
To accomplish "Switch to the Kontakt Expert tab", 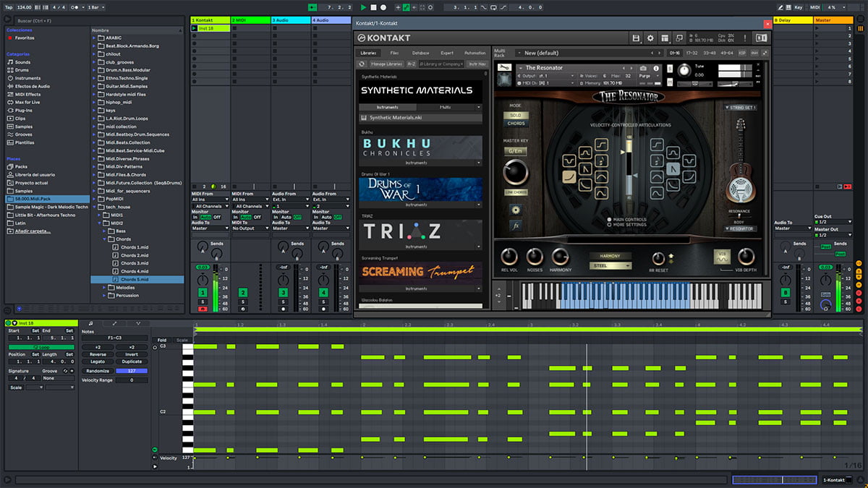I will (x=447, y=53).
